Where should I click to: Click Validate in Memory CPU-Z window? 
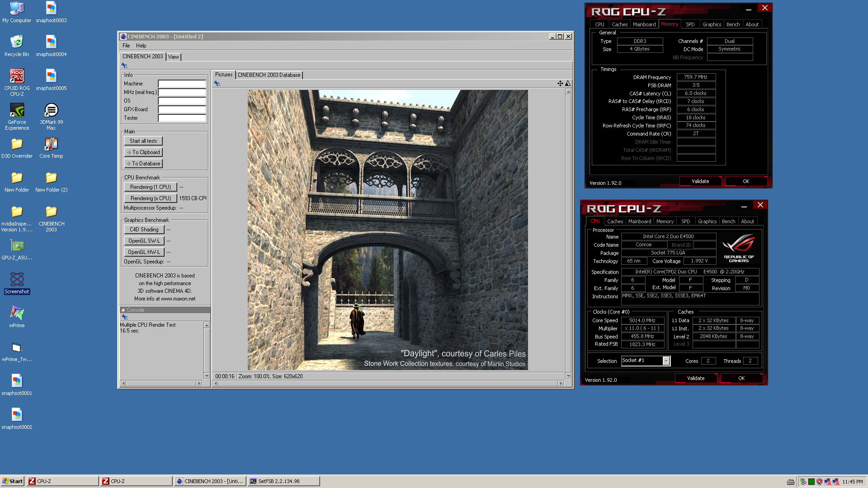[700, 181]
